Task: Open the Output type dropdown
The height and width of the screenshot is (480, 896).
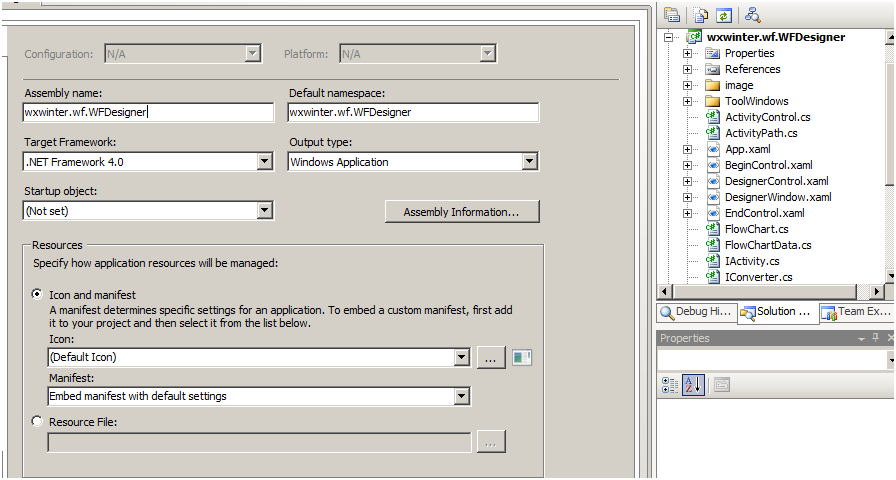Action: (x=530, y=162)
